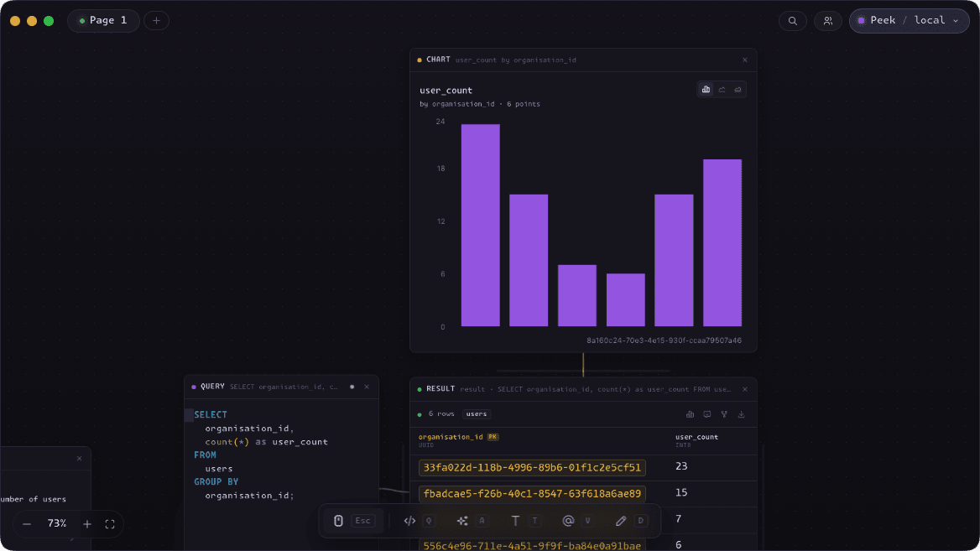Select the 33fa022d-118b-4996 UUID cell
Viewport: 980px width, 551px height.
pyautogui.click(x=532, y=467)
